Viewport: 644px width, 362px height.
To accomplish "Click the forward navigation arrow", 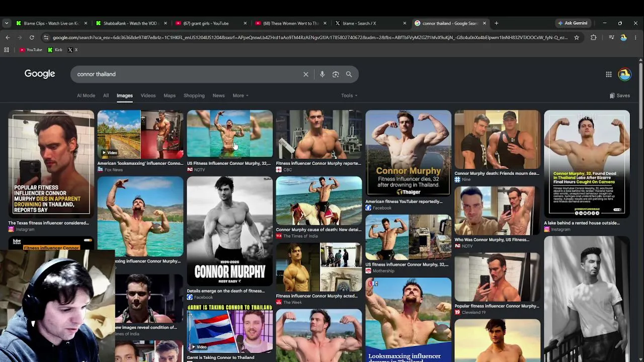I will click(x=20, y=37).
